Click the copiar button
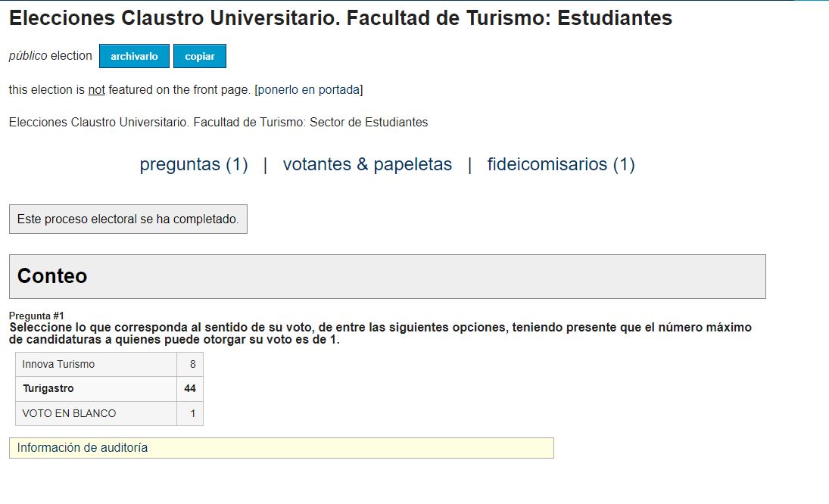The height and width of the screenshot is (504, 829). [x=200, y=56]
